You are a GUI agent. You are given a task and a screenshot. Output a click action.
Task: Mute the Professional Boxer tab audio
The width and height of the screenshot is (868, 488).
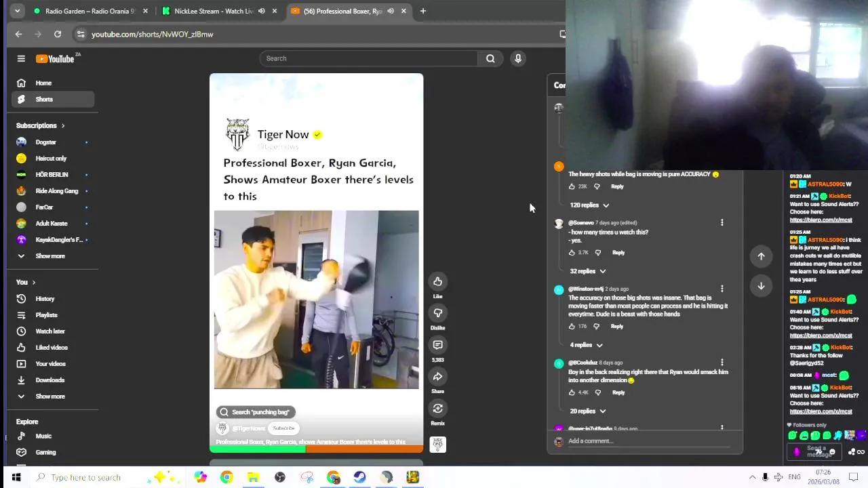tap(390, 11)
